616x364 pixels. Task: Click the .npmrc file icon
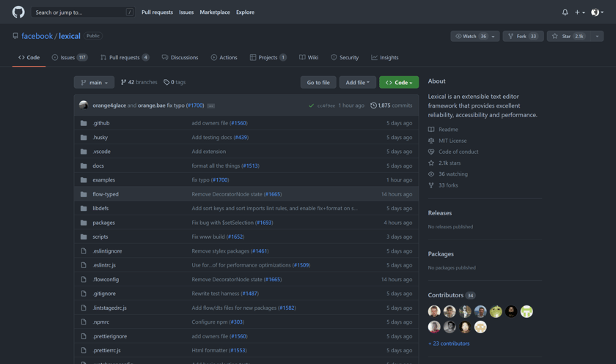point(84,322)
